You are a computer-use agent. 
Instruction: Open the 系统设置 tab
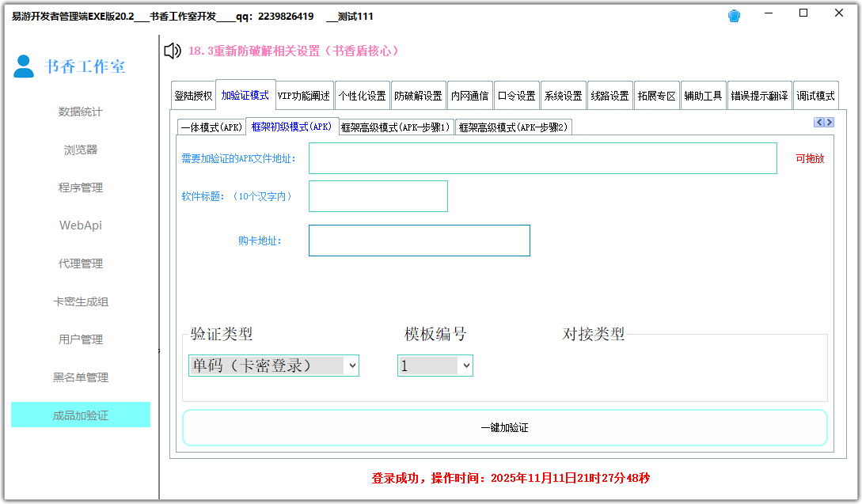563,94
